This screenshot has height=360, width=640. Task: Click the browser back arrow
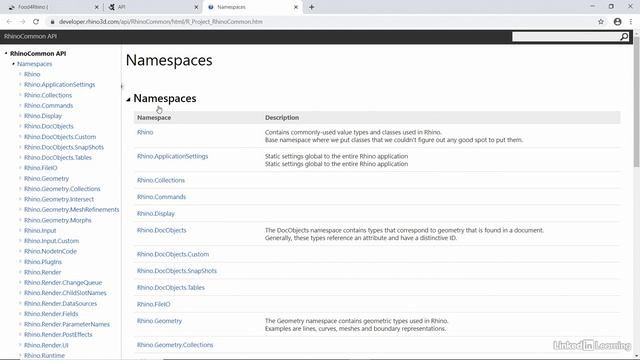9,22
